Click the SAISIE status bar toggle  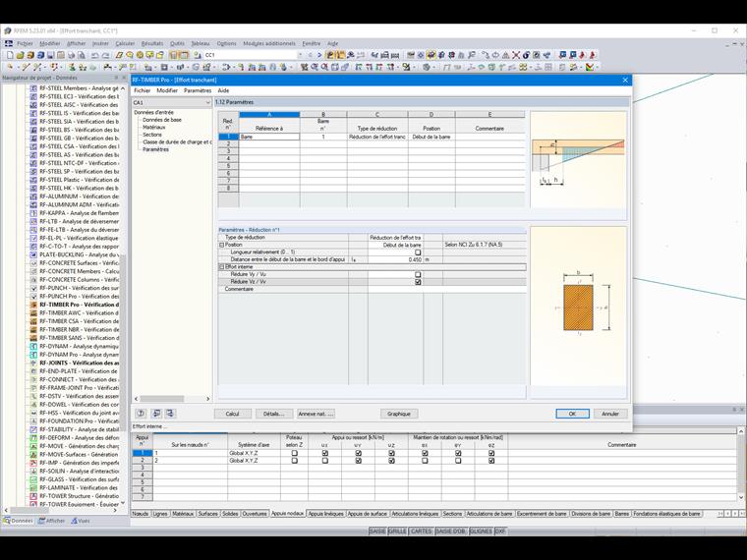377,531
